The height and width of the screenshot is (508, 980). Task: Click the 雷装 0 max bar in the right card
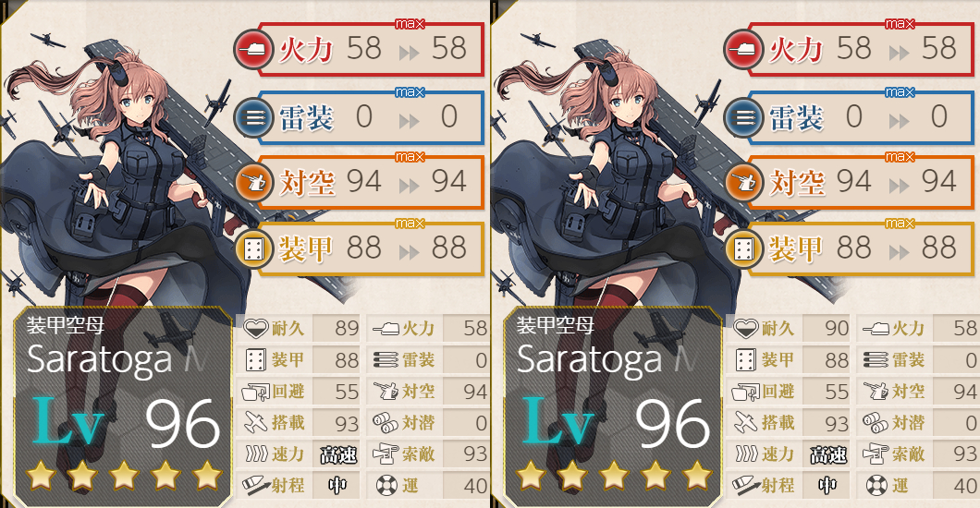pyautogui.click(x=862, y=117)
